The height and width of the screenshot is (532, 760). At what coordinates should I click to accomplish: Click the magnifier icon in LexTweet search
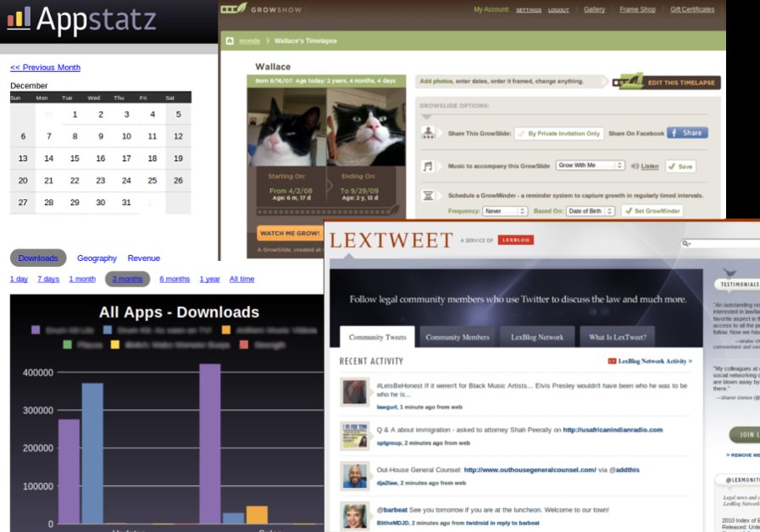pos(685,243)
